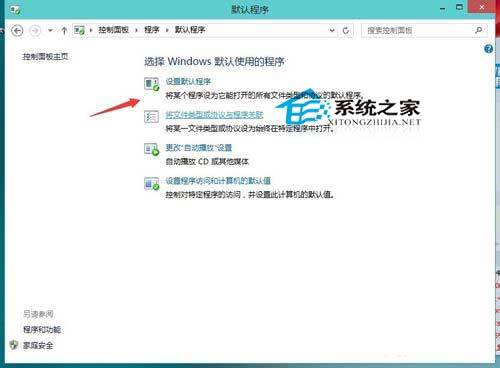500x368 pixels.
Task: Click the magnifier search icon
Action: coord(479,30)
